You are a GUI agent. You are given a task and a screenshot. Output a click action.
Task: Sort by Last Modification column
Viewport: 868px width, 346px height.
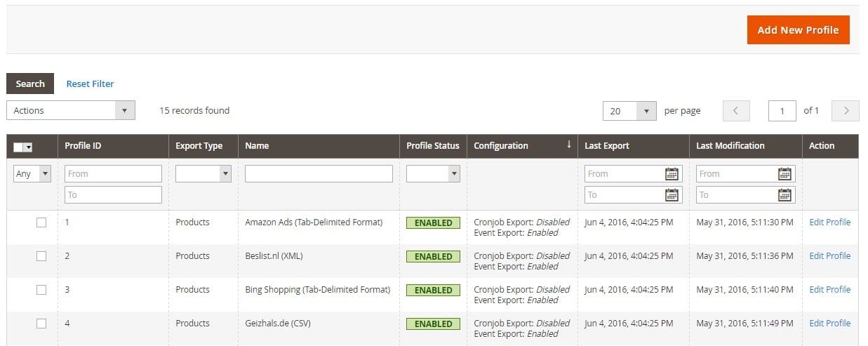click(730, 146)
